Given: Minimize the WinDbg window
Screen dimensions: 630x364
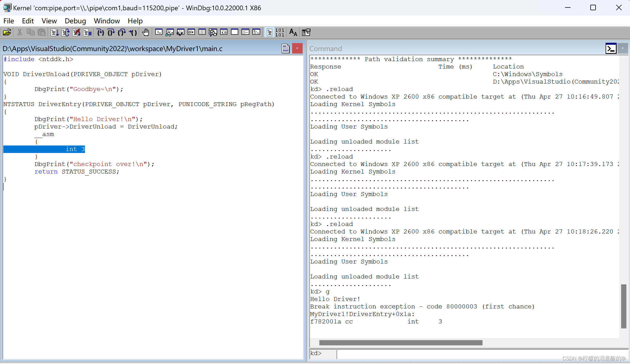Looking at the screenshot, I should pyautogui.click(x=568, y=8).
